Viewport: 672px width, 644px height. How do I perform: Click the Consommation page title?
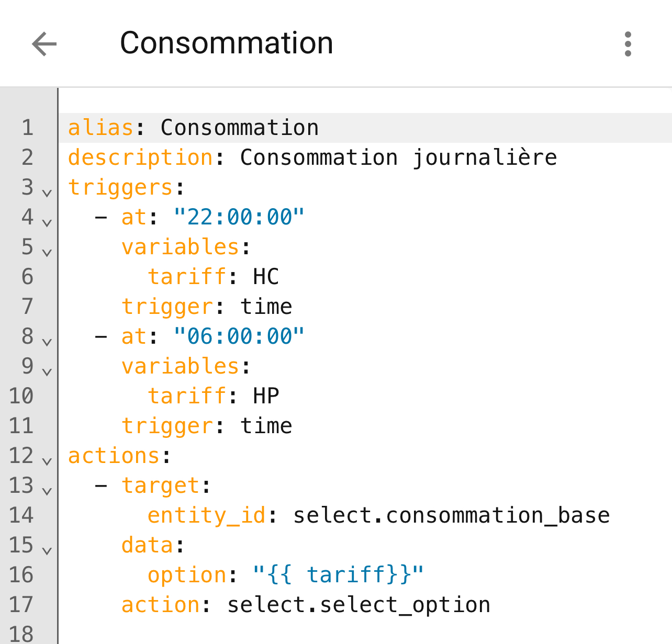point(226,43)
